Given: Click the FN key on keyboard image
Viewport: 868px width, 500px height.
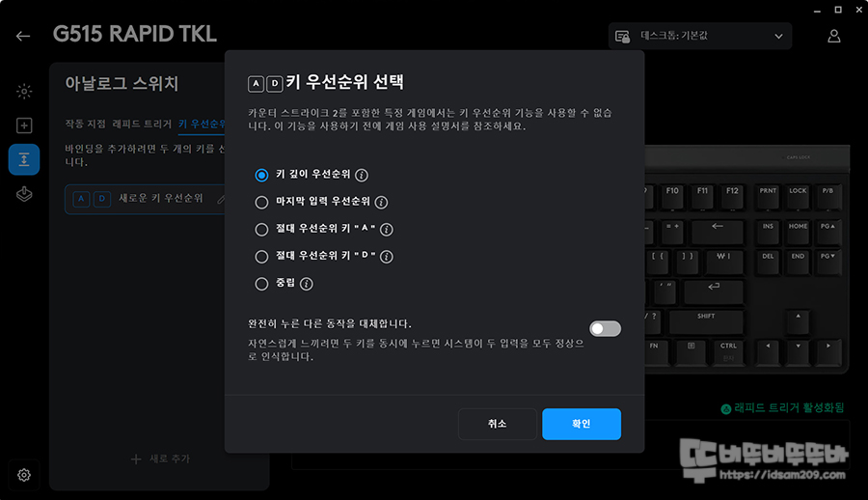Looking at the screenshot, I should pos(654,352).
